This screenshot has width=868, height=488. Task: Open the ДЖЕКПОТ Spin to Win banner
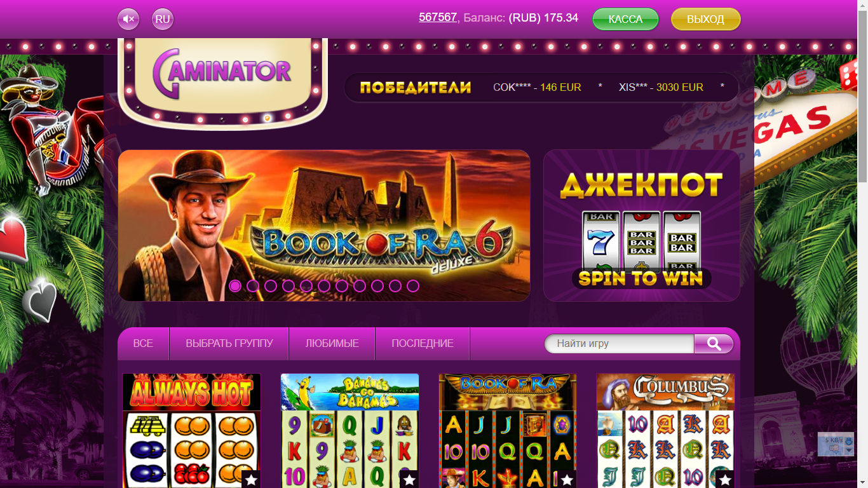coord(642,226)
